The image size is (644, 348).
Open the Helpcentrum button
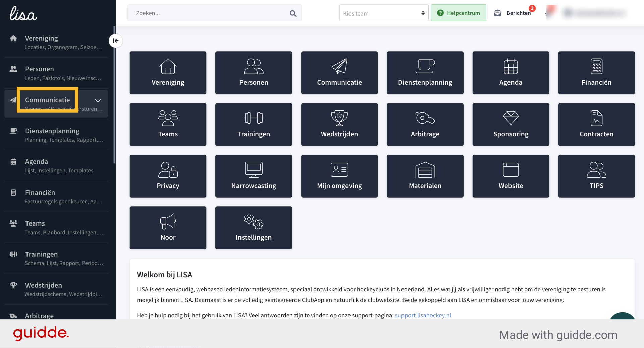(x=459, y=13)
